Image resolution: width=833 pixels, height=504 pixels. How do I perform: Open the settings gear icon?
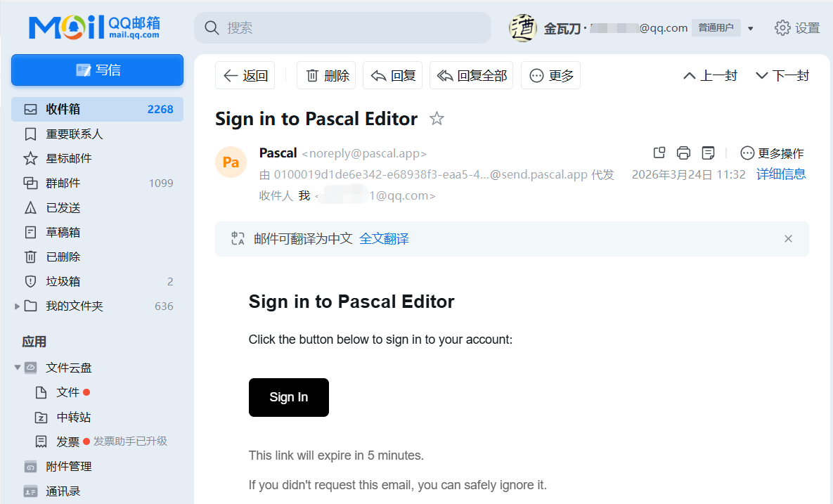tap(782, 28)
